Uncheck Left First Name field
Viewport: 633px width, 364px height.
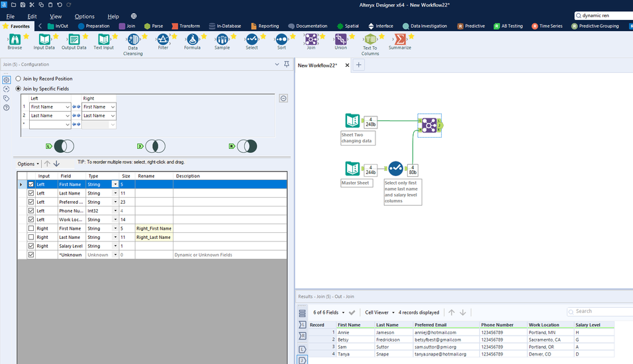click(x=31, y=184)
